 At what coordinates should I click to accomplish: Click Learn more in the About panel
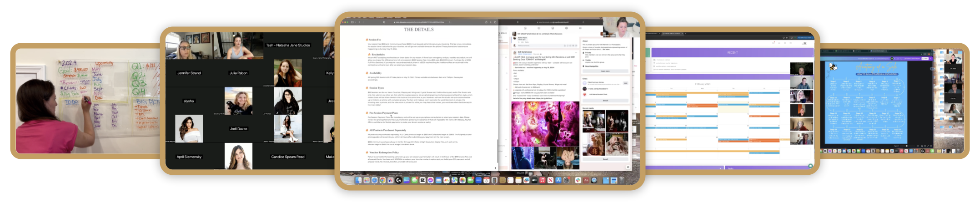[x=605, y=71]
